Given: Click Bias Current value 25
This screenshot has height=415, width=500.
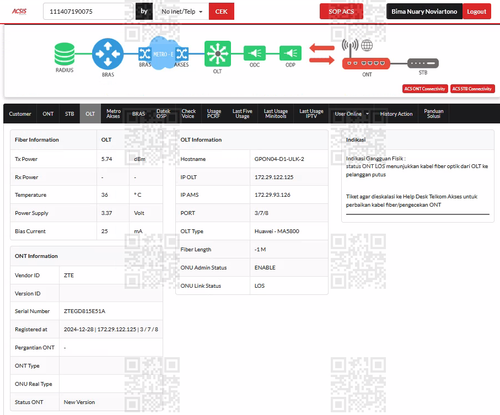Looking at the screenshot, I should pos(105,231).
